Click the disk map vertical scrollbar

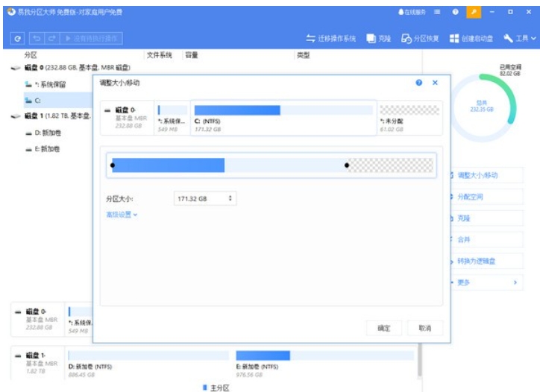coord(419,360)
